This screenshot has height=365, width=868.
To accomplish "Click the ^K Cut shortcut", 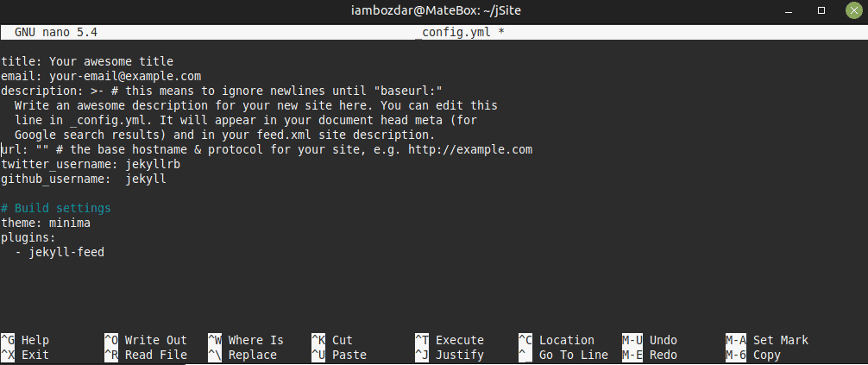I will point(332,340).
